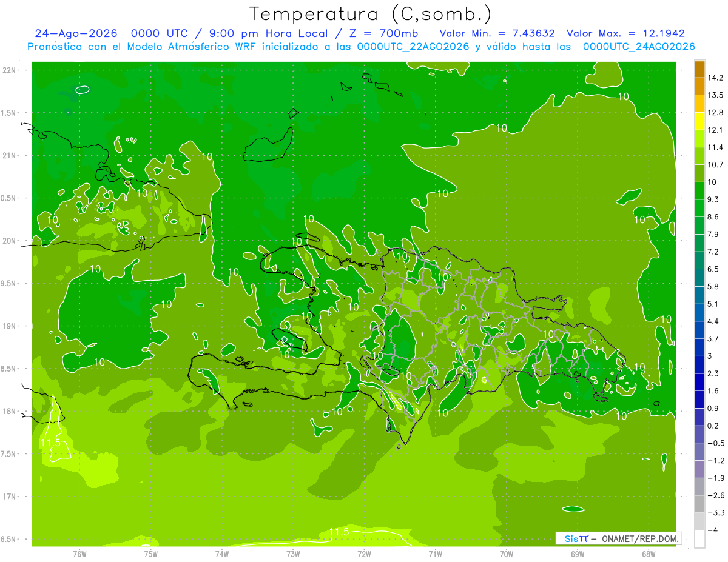The height and width of the screenshot is (562, 728).
Task: Click the 3.7 colorbar value
Action: [713, 338]
